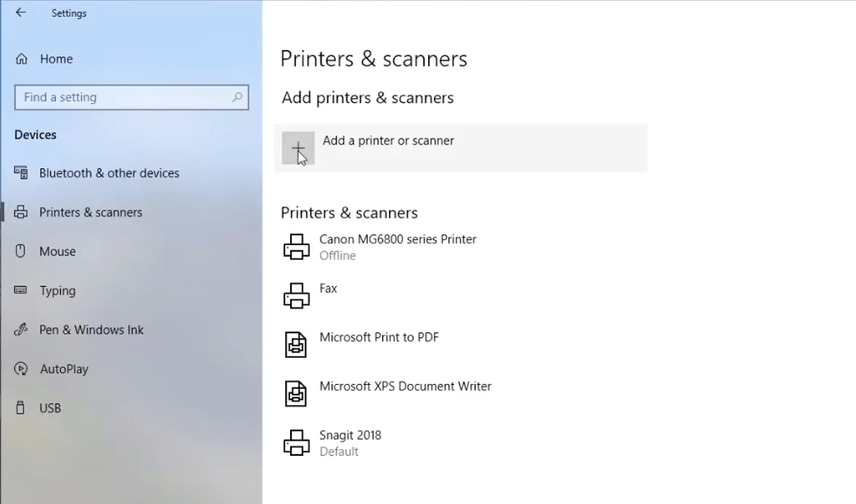Click the Microsoft XPS Document Writer icon

click(x=296, y=394)
